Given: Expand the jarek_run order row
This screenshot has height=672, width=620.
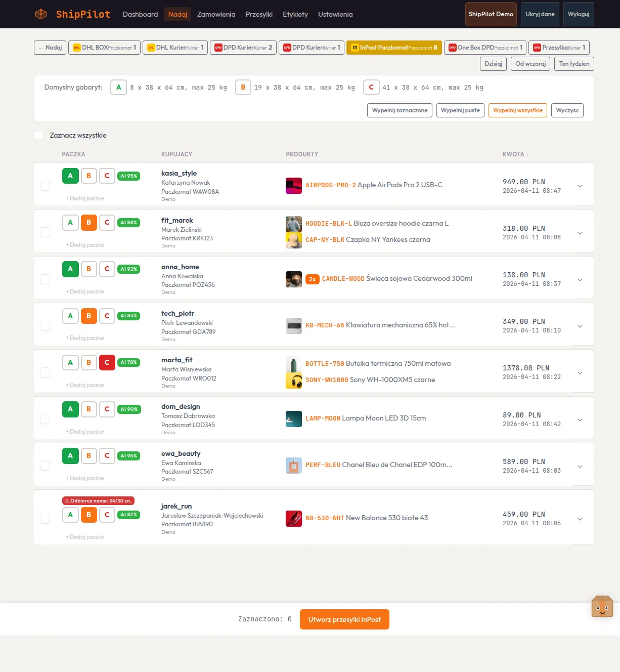Looking at the screenshot, I should [580, 519].
